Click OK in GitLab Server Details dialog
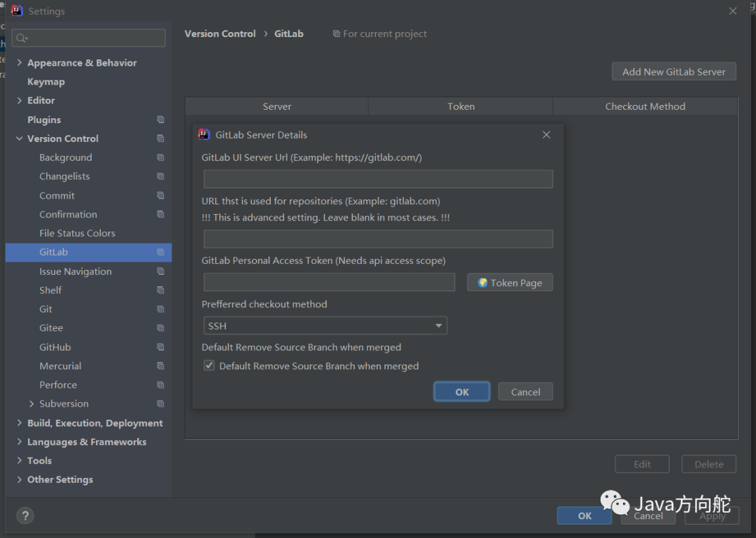 pyautogui.click(x=462, y=392)
